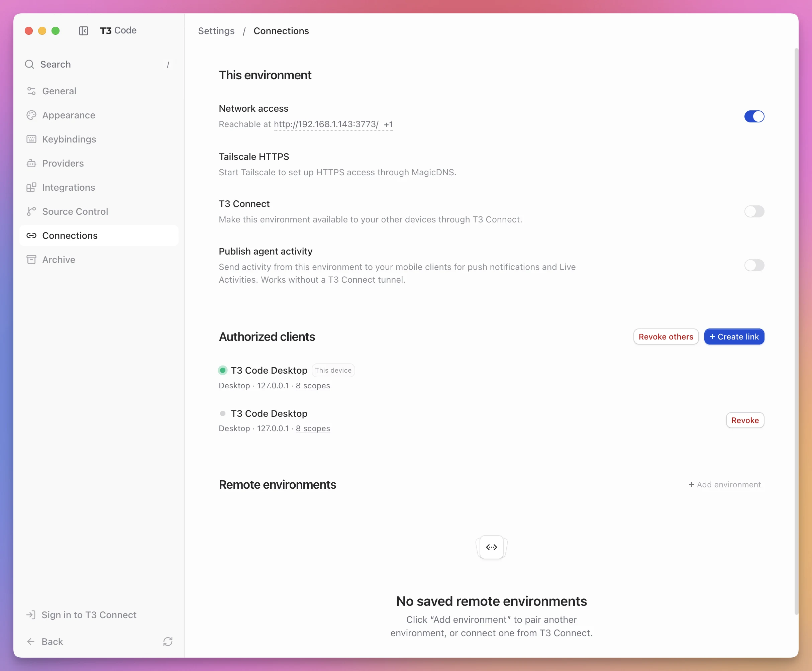
Task: Click the Back arrow icon
Action: pos(30,642)
